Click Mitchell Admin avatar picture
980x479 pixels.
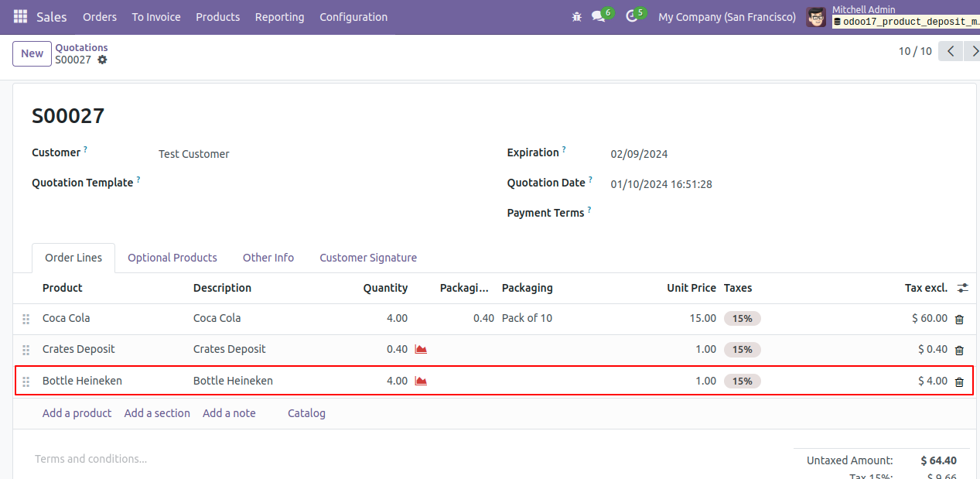pyautogui.click(x=816, y=16)
